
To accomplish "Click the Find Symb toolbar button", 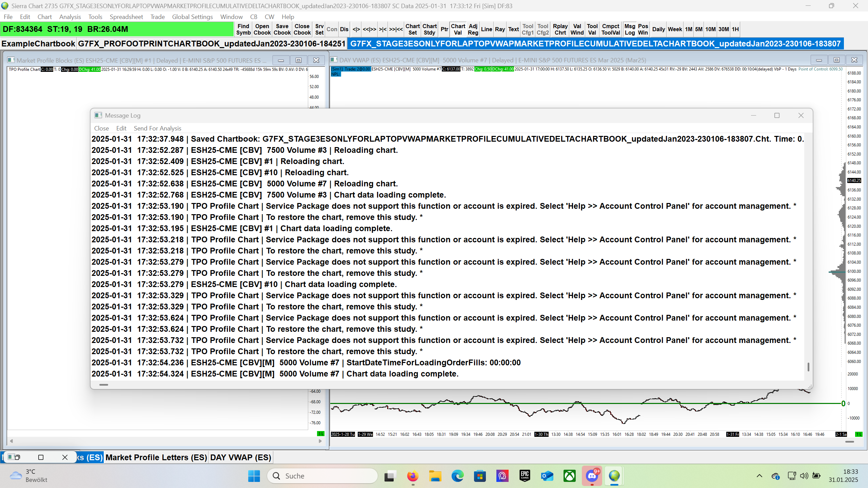I will (243, 29).
